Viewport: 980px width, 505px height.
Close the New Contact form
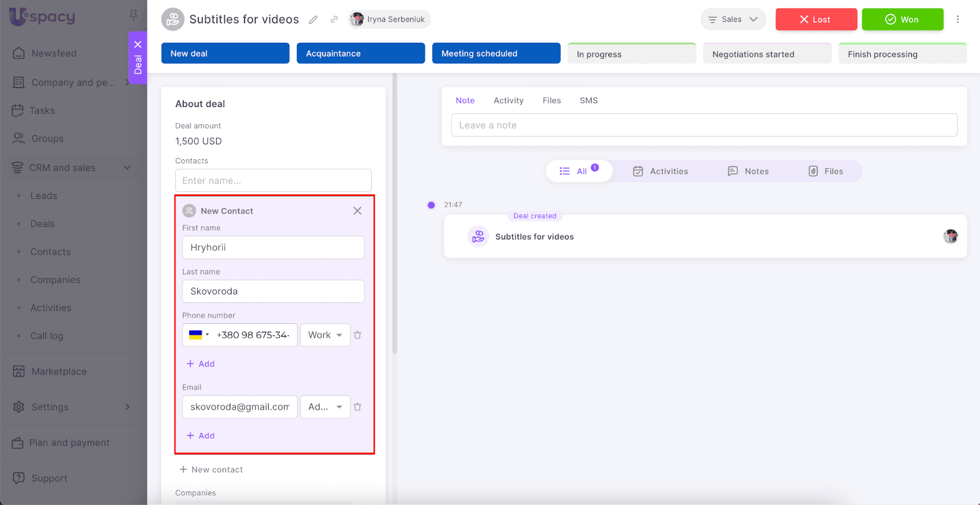pyautogui.click(x=357, y=211)
